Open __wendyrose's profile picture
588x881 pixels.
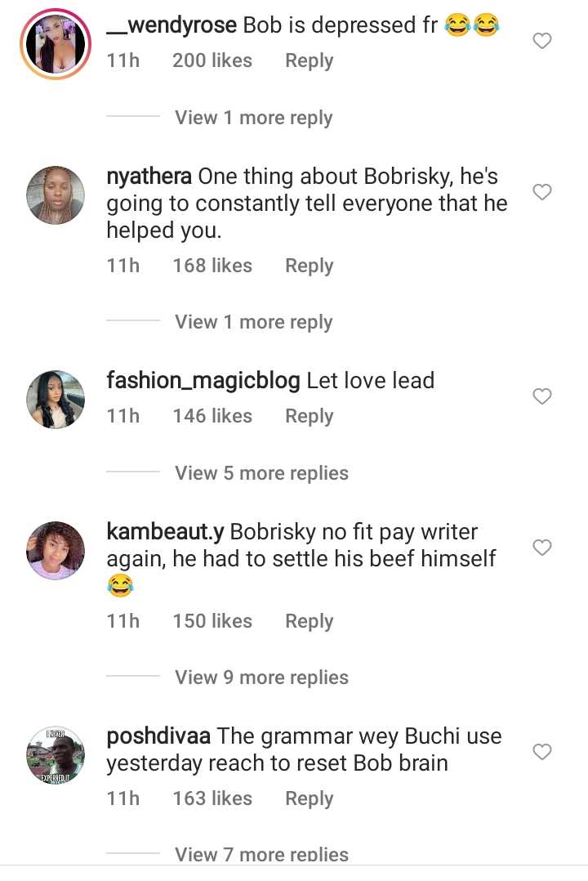click(x=56, y=44)
